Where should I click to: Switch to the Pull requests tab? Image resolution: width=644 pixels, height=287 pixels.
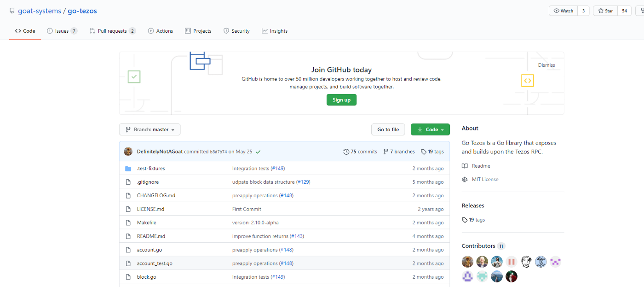[113, 31]
